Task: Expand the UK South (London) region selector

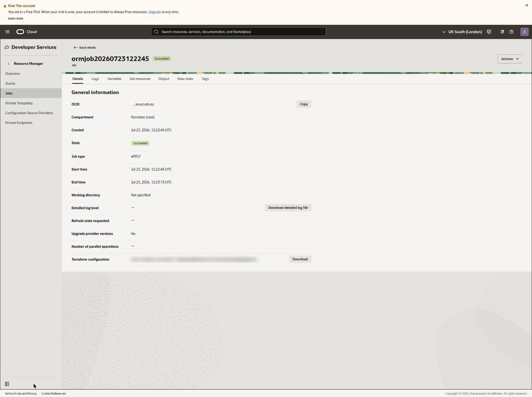Action: click(x=462, y=32)
